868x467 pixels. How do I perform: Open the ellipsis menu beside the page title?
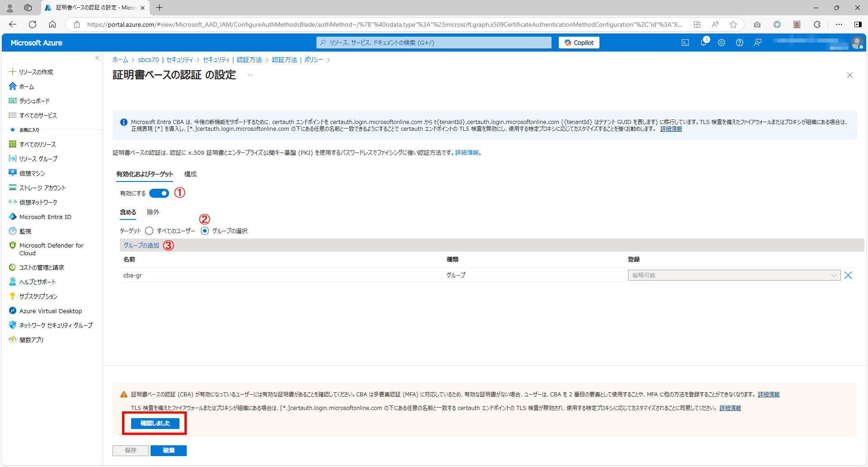click(250, 75)
